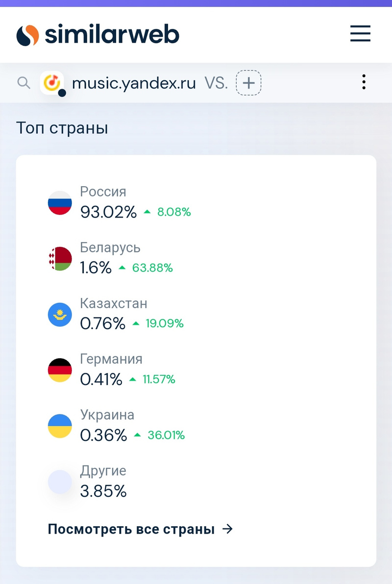392x584 pixels.
Task: Select the 'Беларусь' country label
Action: pyautogui.click(x=110, y=247)
